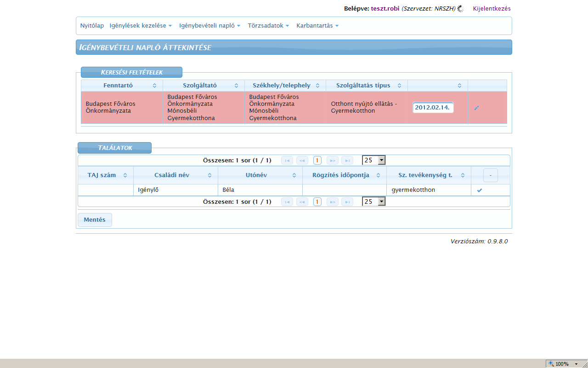Go to the last page in the bottom paginator
Viewport: 588px width, 368px height.
(x=347, y=201)
